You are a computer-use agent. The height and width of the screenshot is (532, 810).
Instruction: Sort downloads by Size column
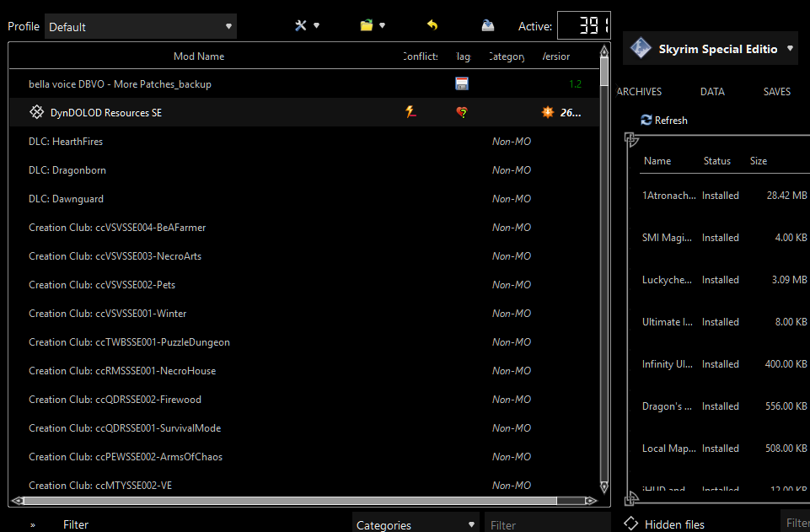pyautogui.click(x=759, y=161)
